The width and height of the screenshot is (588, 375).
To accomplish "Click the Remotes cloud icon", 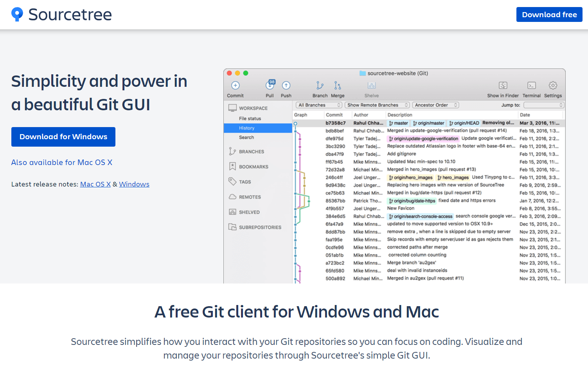I will tap(232, 197).
